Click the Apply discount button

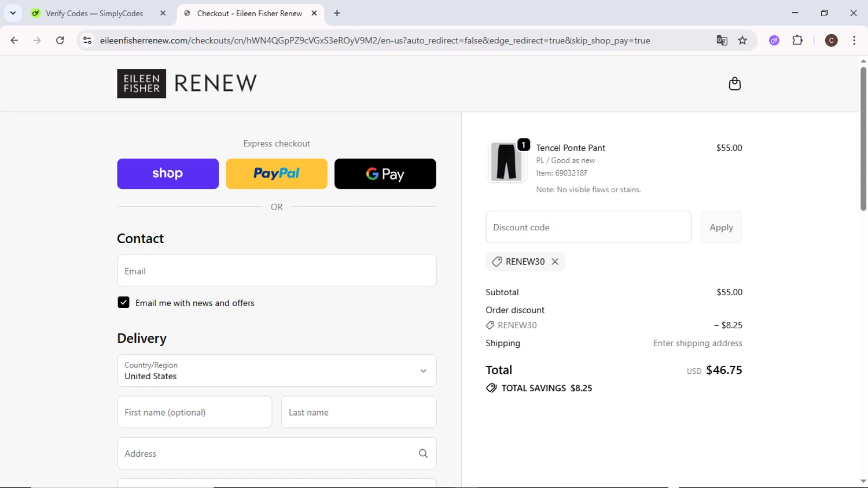click(721, 227)
